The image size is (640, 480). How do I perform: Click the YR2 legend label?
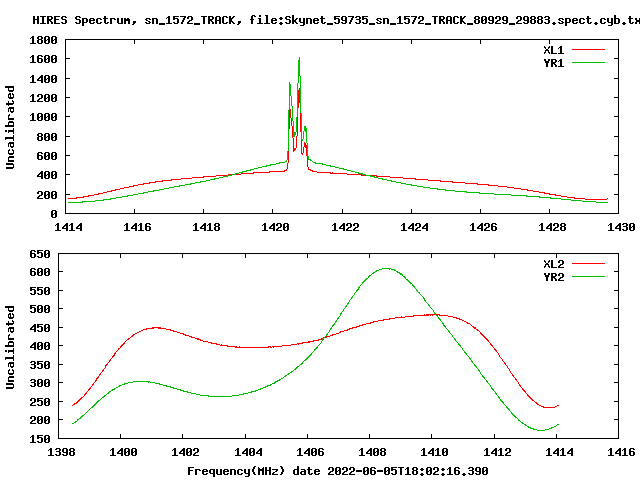pos(553,277)
